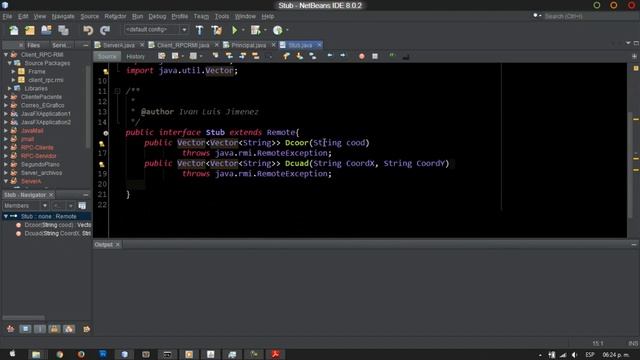Click the Adobe Reader taskbar icon

pos(276,354)
